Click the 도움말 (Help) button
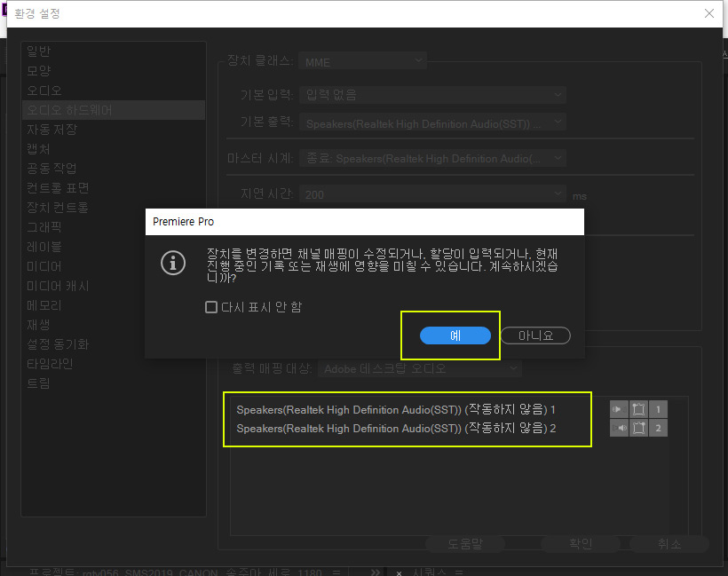The image size is (728, 576). coord(465,543)
